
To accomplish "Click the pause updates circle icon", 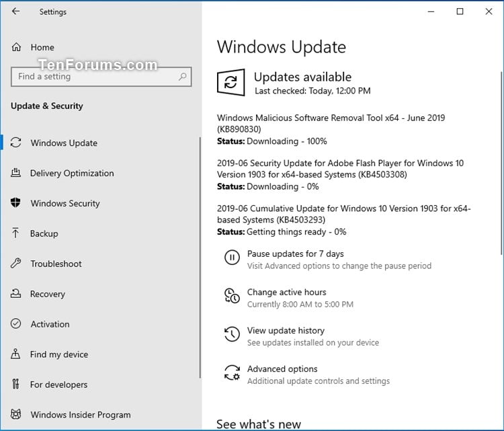I will [x=232, y=258].
